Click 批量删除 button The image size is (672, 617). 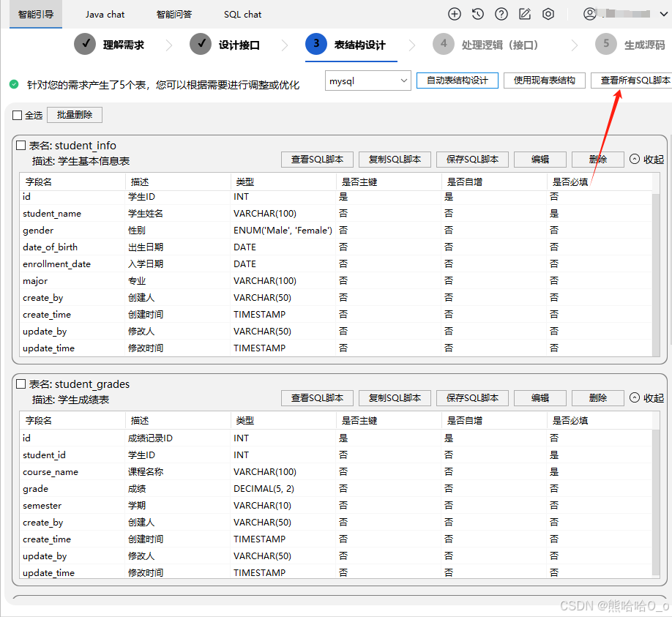pyautogui.click(x=75, y=115)
